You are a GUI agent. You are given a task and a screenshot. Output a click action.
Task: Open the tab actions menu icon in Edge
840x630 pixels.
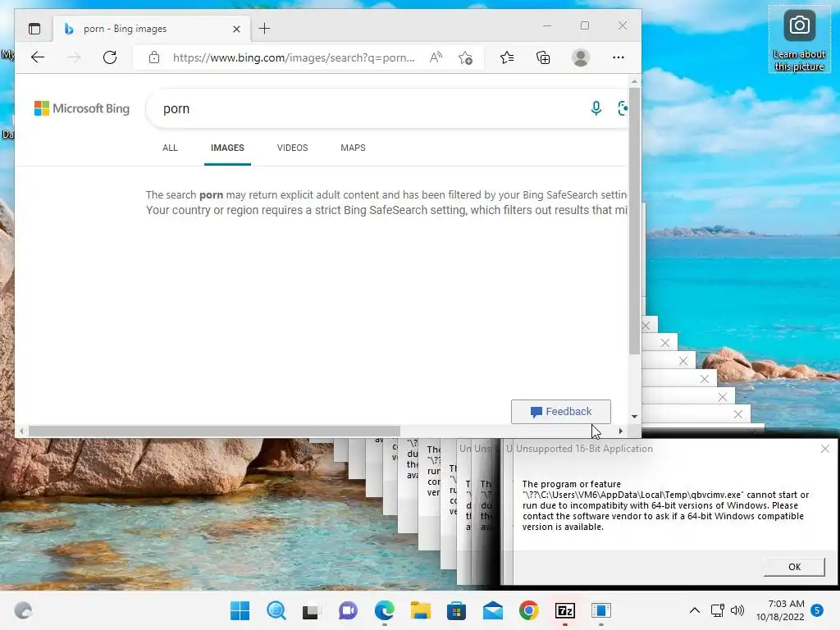[x=34, y=29]
